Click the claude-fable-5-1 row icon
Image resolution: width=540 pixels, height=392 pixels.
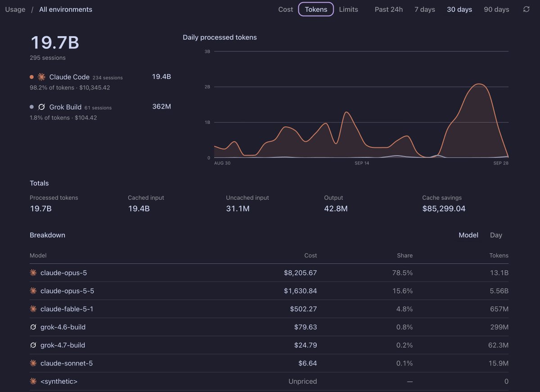[x=33, y=309]
